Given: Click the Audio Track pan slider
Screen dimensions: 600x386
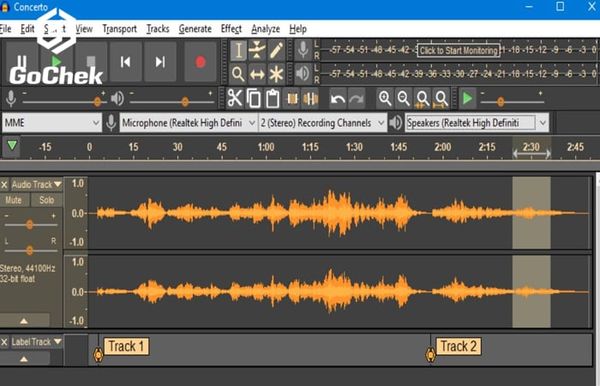Looking at the screenshot, I should click(x=30, y=251).
